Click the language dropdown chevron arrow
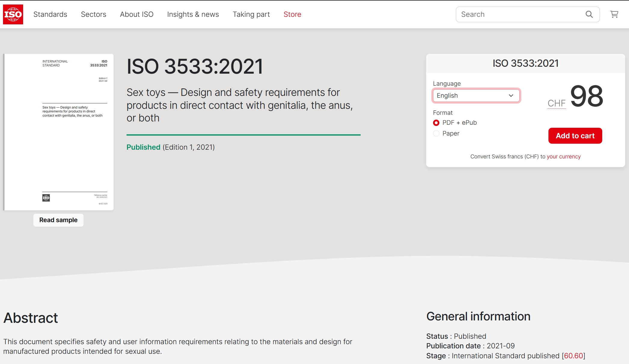The width and height of the screenshot is (629, 364). point(511,96)
